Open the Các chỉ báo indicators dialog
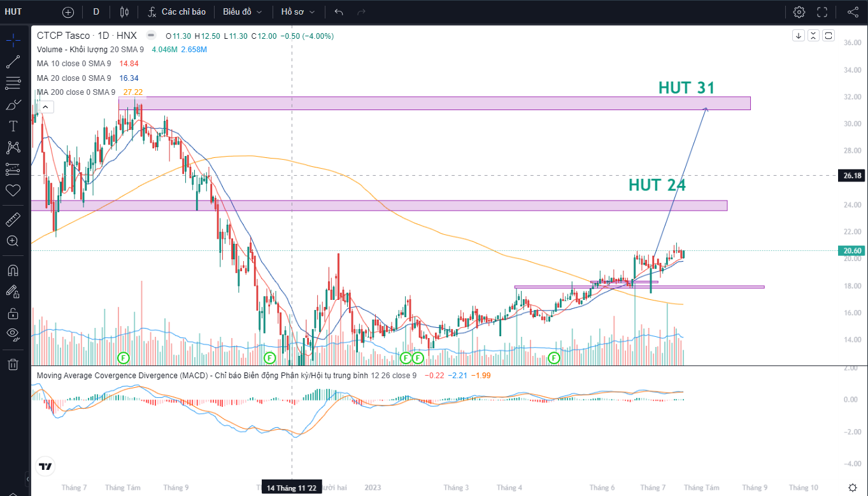The height and width of the screenshot is (496, 868). (x=176, y=11)
